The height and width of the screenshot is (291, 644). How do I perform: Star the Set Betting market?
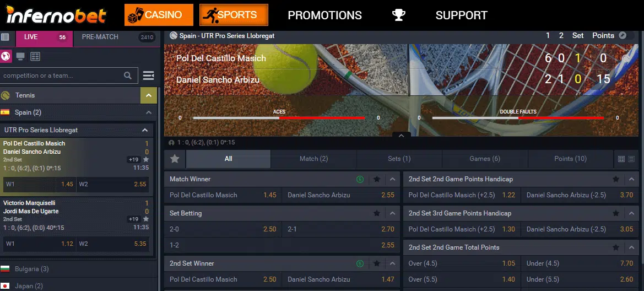(x=377, y=213)
